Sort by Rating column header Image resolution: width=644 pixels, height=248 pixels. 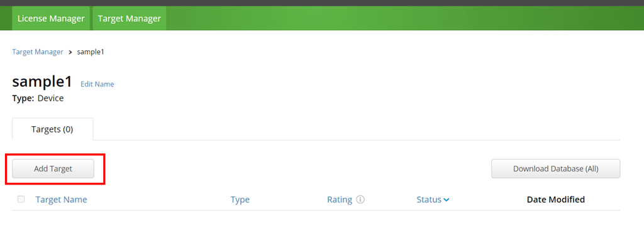click(340, 200)
